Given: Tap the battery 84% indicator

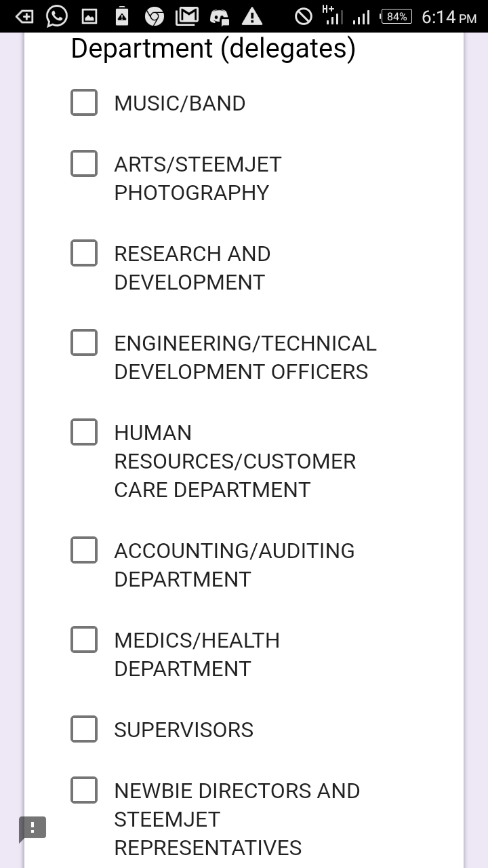Looking at the screenshot, I should point(396,16).
